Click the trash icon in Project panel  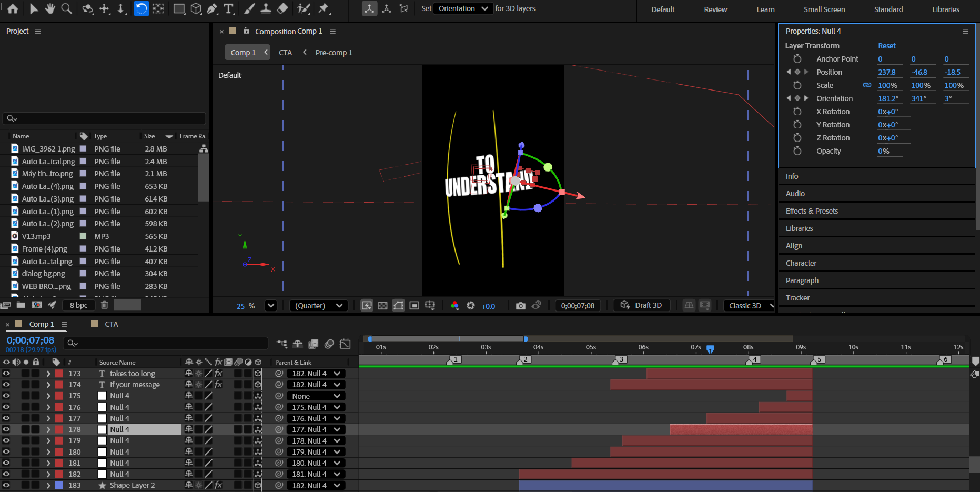(x=104, y=305)
